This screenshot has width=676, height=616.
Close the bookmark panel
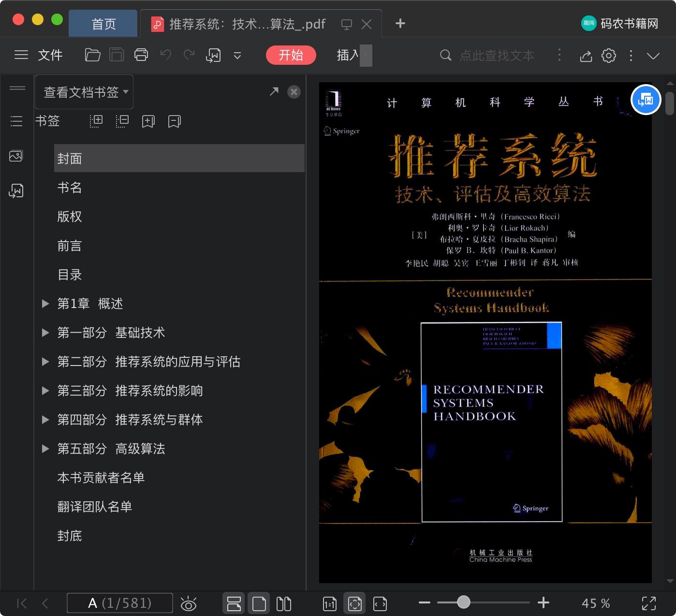[294, 92]
